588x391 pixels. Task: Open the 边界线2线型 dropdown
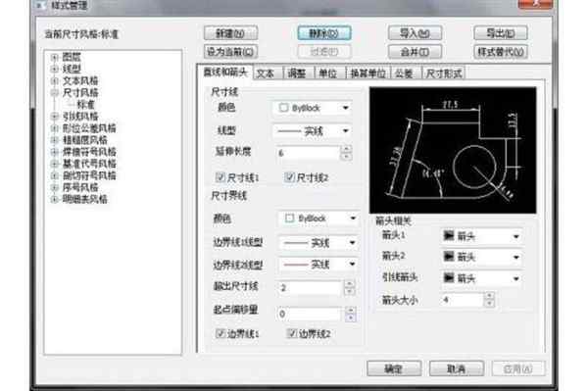(319, 265)
